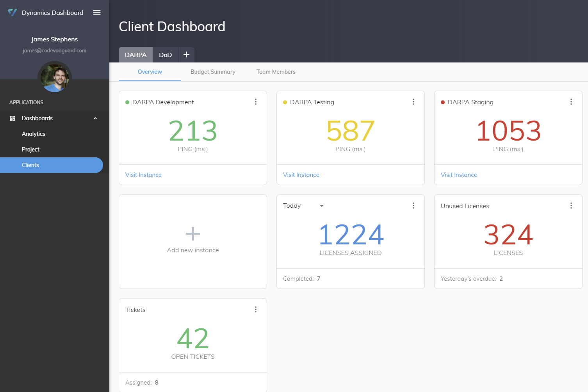The image size is (588, 392).
Task: Visit the DARPA Testing instance
Action: pyautogui.click(x=301, y=175)
